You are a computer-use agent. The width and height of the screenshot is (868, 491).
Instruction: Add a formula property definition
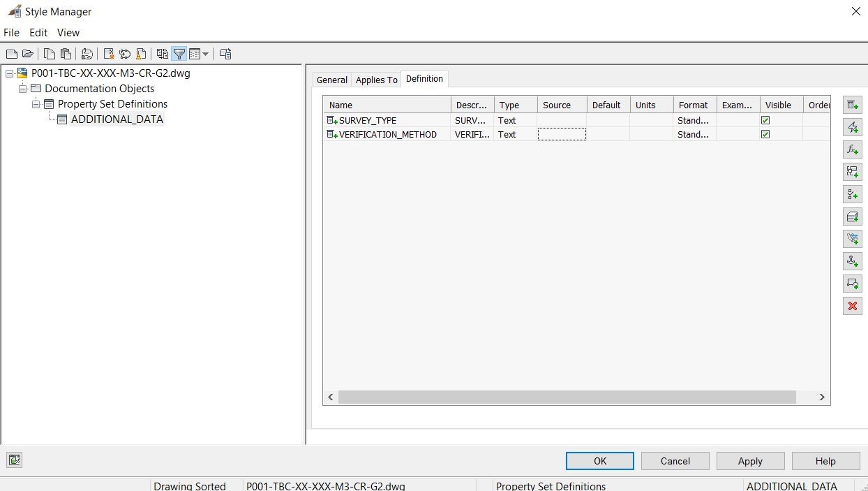click(852, 149)
